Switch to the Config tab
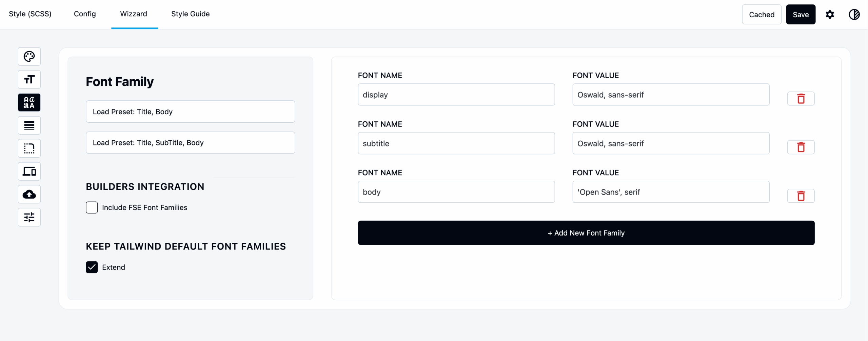The width and height of the screenshot is (868, 341). (x=84, y=14)
